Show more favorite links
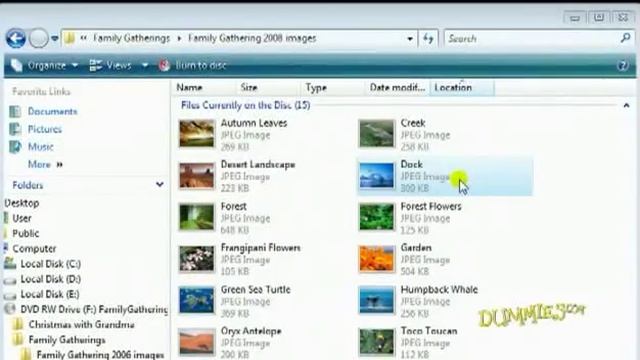Viewport: 640px width, 360px height. click(x=45, y=164)
